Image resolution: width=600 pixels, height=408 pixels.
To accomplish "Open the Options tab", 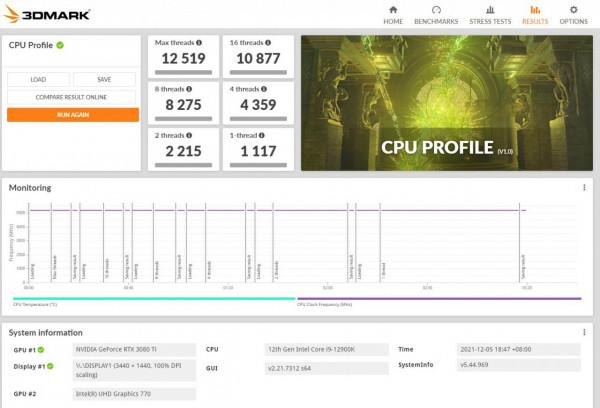I will pos(573,15).
